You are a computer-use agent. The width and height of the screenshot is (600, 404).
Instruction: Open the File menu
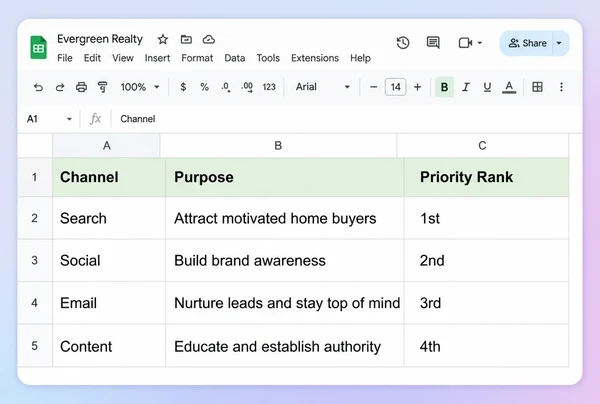click(65, 58)
